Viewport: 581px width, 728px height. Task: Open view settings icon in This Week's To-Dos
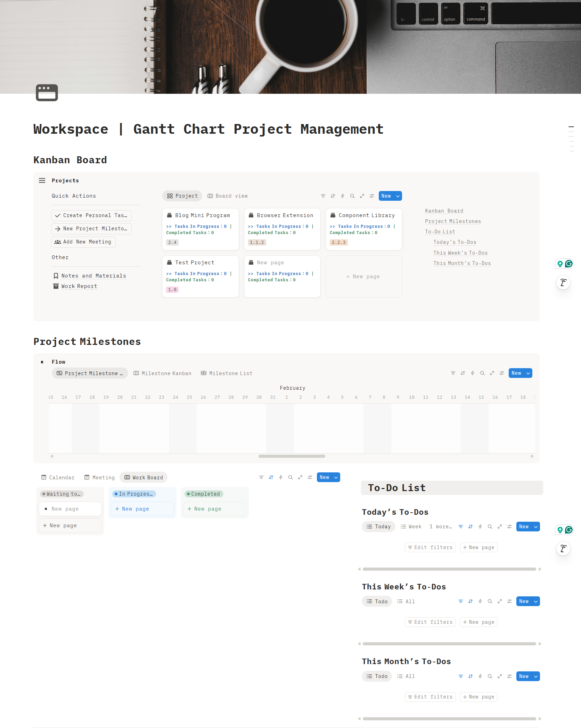(x=509, y=601)
